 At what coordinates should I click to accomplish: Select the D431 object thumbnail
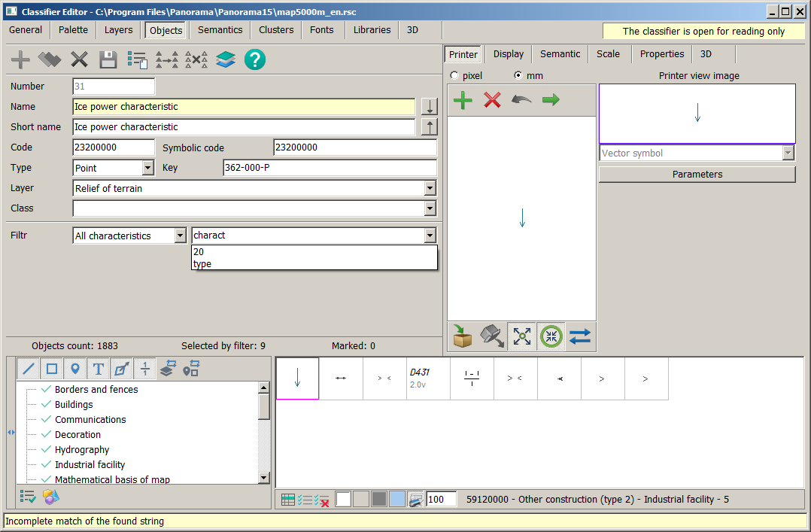tap(428, 378)
